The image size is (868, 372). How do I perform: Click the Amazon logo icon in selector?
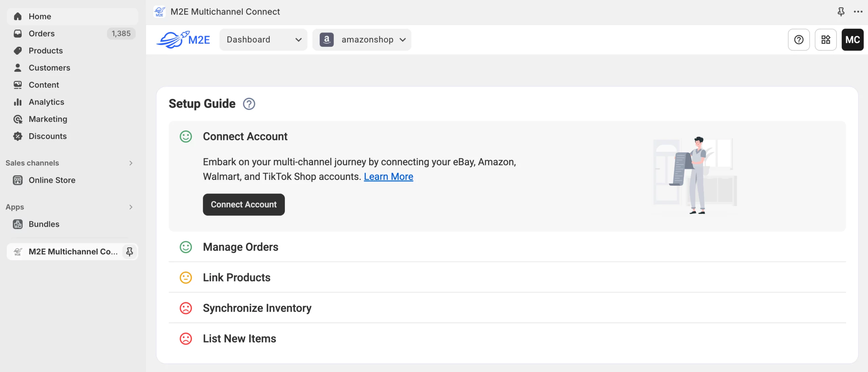click(x=327, y=40)
